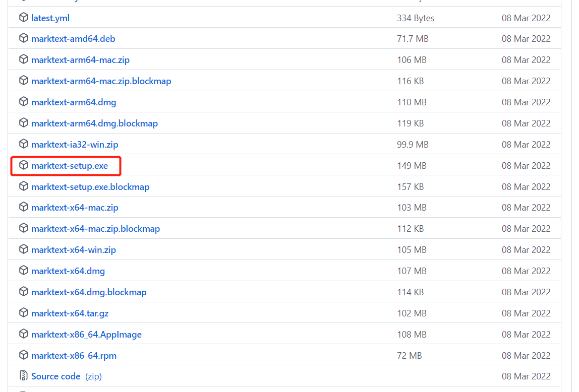This screenshot has height=392, width=579.
Task: Click the package icon beside marktext-x64-win.zip
Action: pyautogui.click(x=24, y=249)
